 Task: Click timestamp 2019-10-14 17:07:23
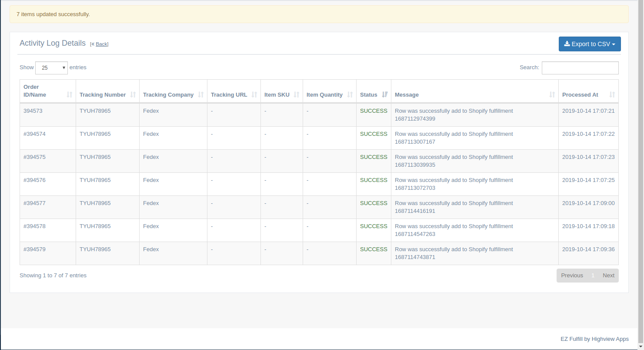point(588,157)
